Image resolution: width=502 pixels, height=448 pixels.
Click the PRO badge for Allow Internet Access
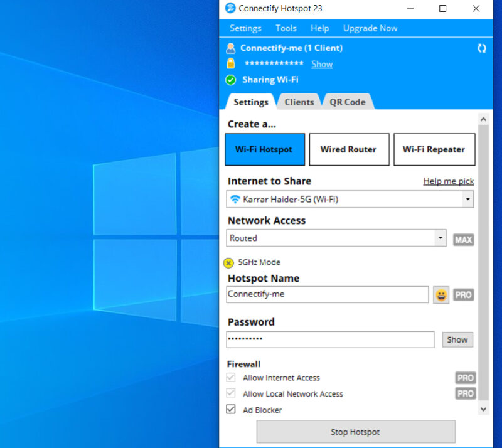coord(465,378)
